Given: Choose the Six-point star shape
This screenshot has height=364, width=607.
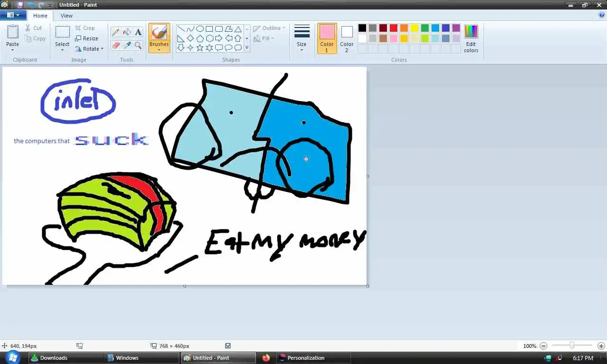Looking at the screenshot, I should [x=210, y=48].
